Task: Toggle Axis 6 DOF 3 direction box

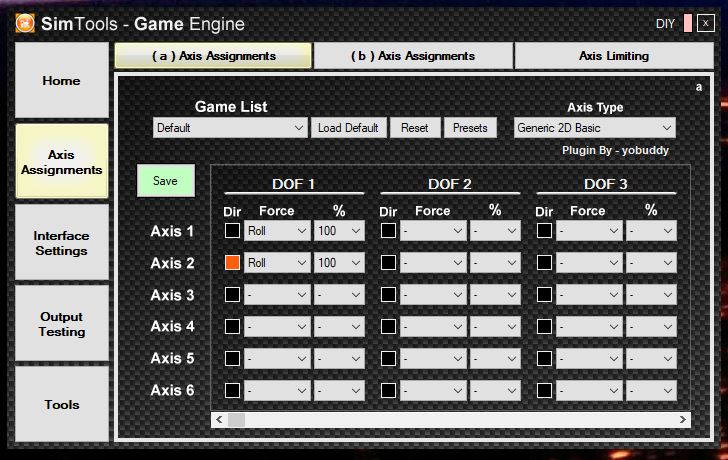Action: pyautogui.click(x=544, y=390)
